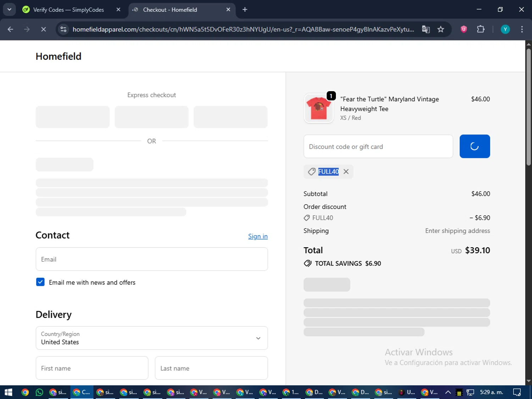Viewport: 532px width, 399px height.
Task: Click into the Last name field
Action: click(211, 368)
